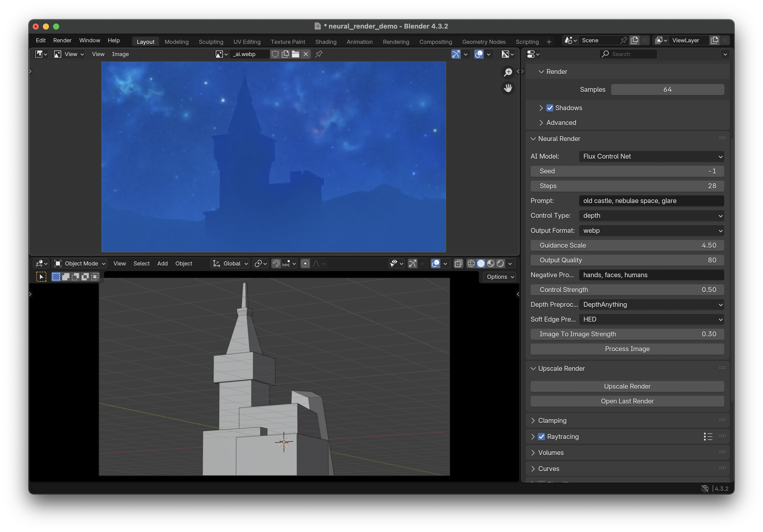This screenshot has width=763, height=532.
Task: Open image file with folder icon
Action: [x=295, y=54]
